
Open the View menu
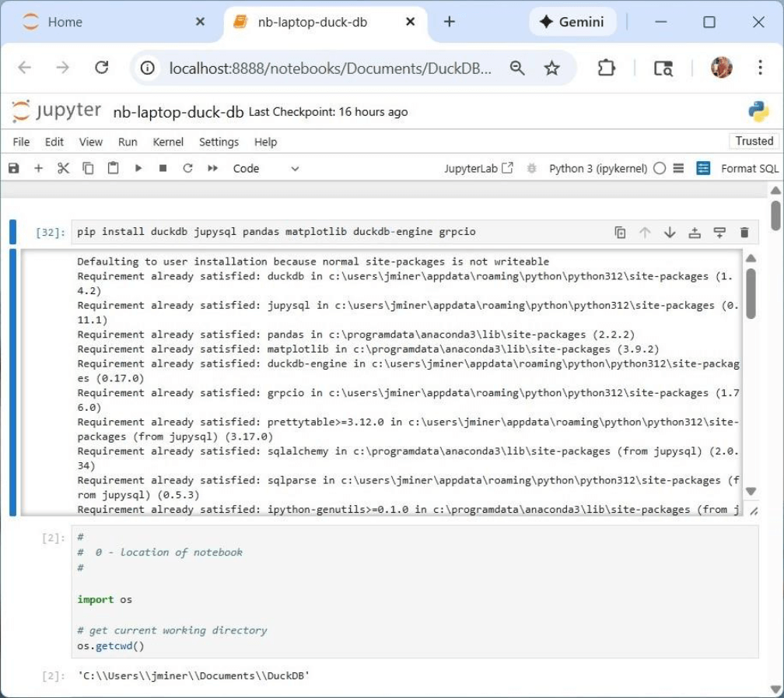[90, 142]
